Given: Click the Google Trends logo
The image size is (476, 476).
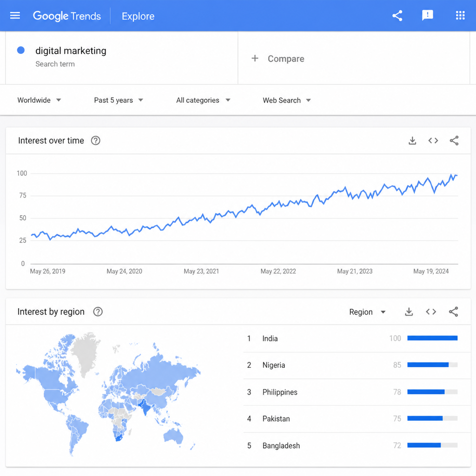Looking at the screenshot, I should pyautogui.click(x=67, y=16).
